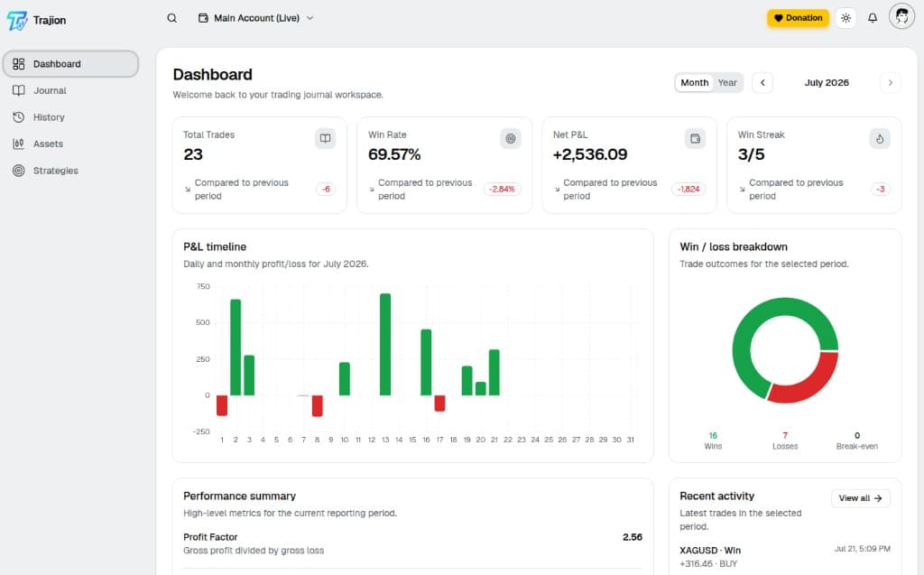Viewport: 924px width, 575px height.
Task: Click the -3 change badge
Action: pos(881,190)
